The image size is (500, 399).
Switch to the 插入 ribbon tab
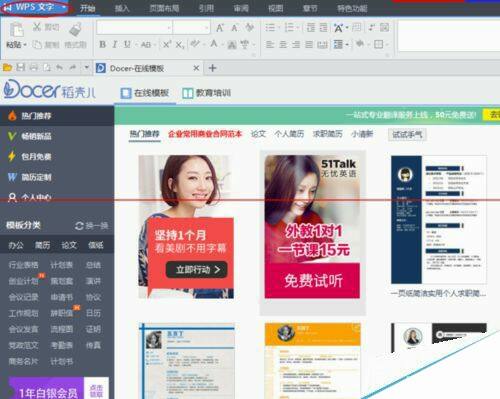coord(122,8)
